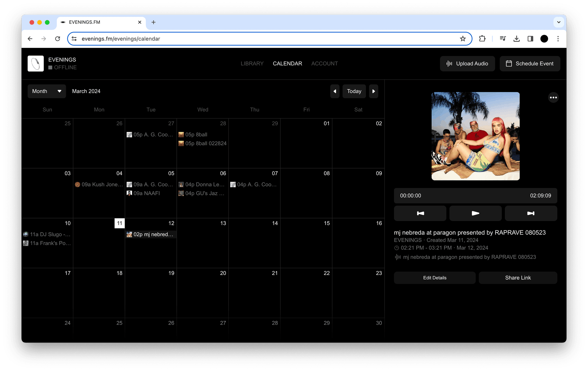Open 09a Kush Jones event
The width and height of the screenshot is (588, 371).
(x=99, y=185)
